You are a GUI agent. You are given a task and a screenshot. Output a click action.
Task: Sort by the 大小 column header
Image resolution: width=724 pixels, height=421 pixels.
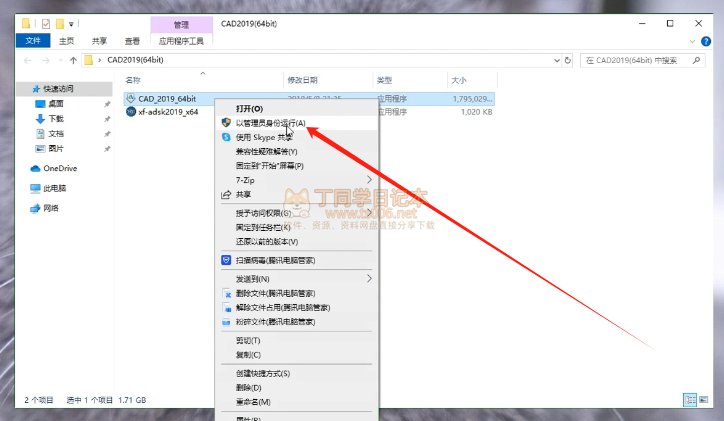pyautogui.click(x=459, y=80)
